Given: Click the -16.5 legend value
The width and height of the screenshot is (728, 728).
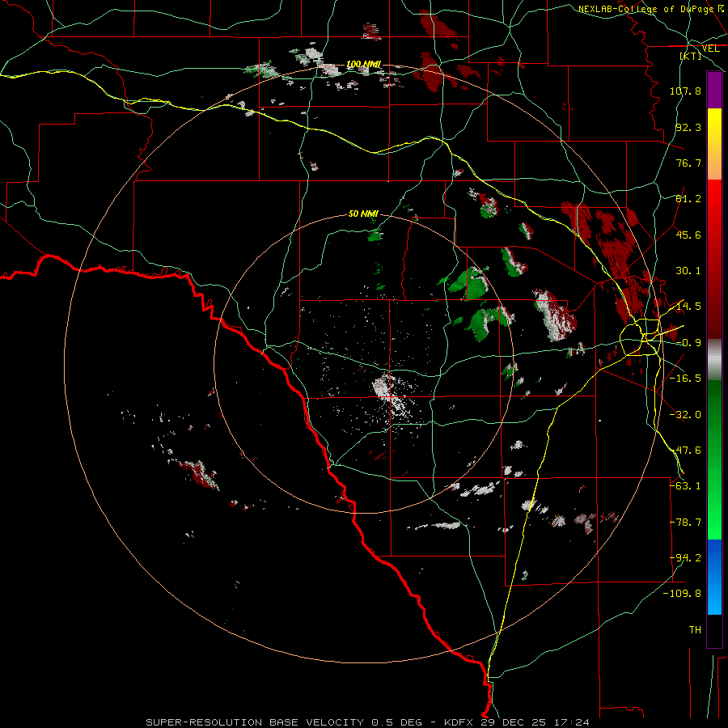Looking at the screenshot, I should (x=685, y=379).
